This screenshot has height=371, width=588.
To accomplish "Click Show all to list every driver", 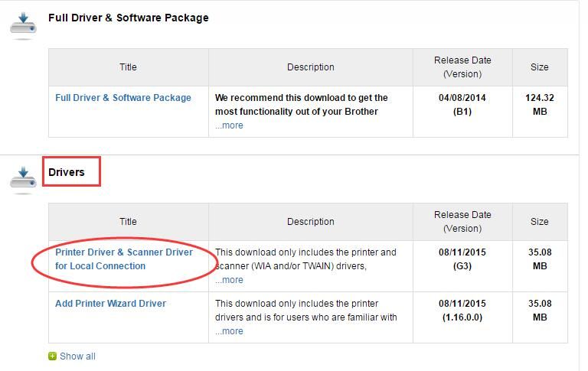I will pyautogui.click(x=77, y=356).
